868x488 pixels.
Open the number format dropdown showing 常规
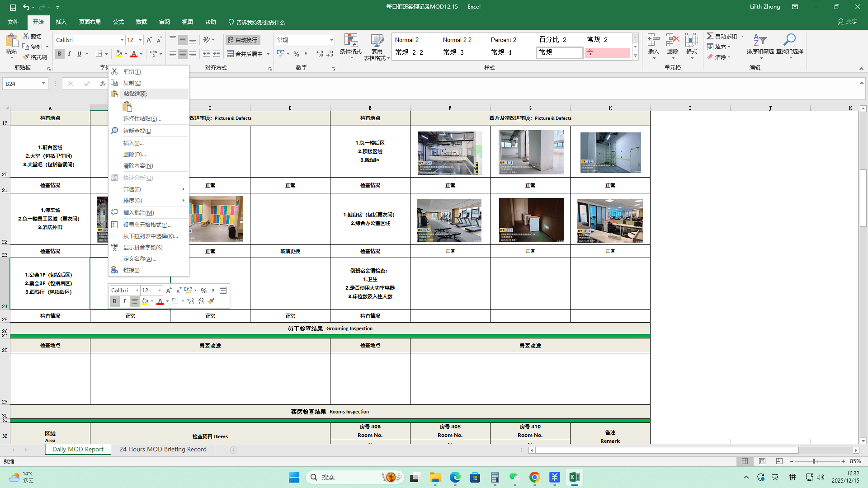(331, 40)
